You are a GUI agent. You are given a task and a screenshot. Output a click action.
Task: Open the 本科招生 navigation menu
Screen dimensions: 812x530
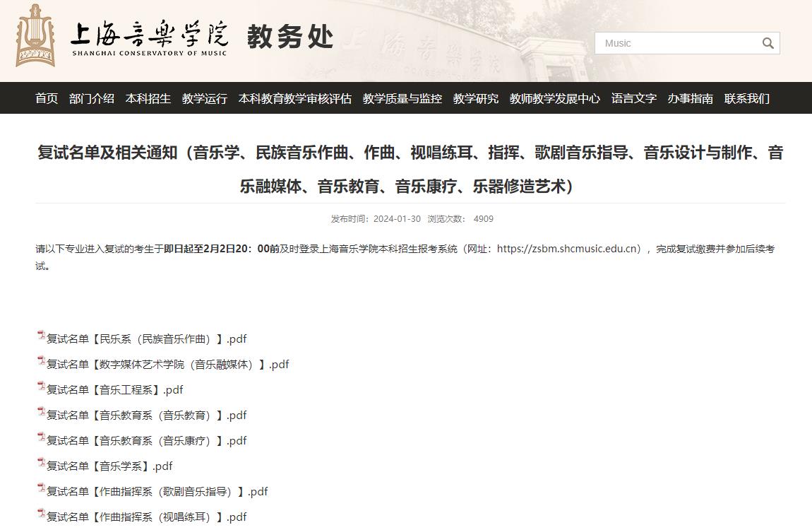[148, 98]
